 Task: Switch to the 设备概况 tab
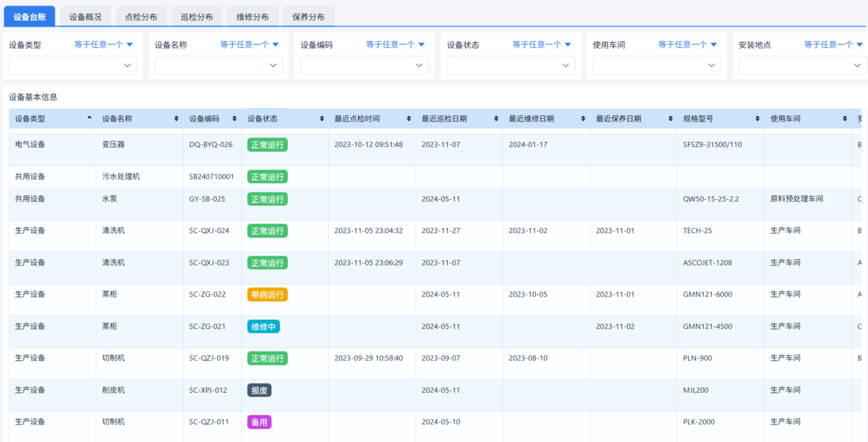[85, 16]
